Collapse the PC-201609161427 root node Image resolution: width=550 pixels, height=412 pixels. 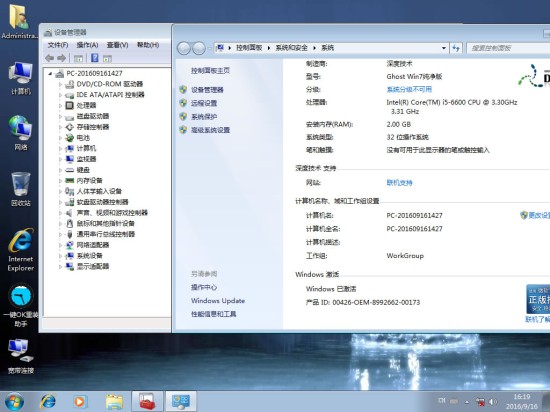pos(50,74)
